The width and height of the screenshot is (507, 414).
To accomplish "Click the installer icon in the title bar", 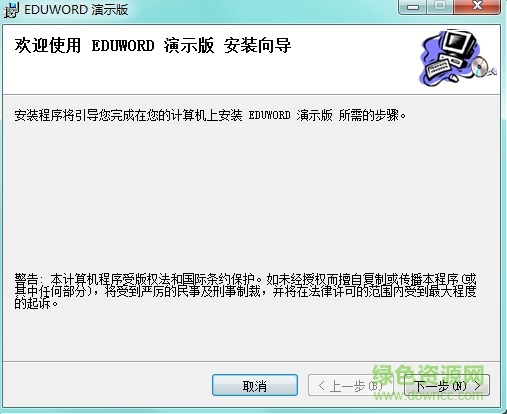I will click(x=11, y=10).
